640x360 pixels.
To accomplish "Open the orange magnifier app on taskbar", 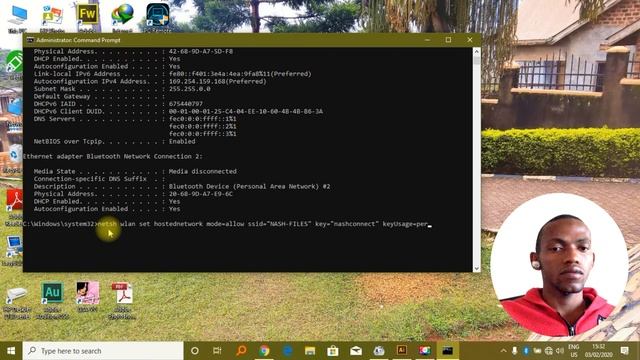I will point(241,351).
